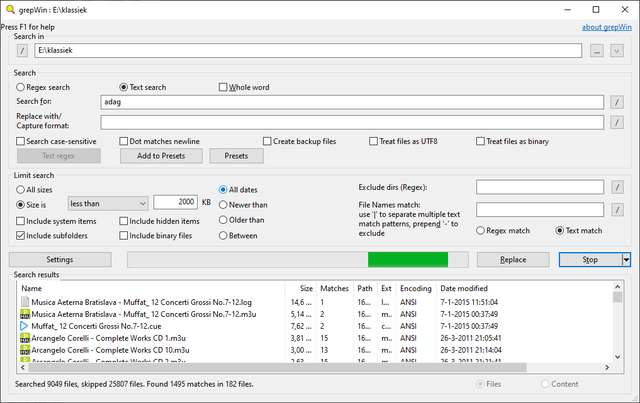Viewport: 640px width, 403px height.
Task: Click into the Search for text field
Action: pos(352,101)
